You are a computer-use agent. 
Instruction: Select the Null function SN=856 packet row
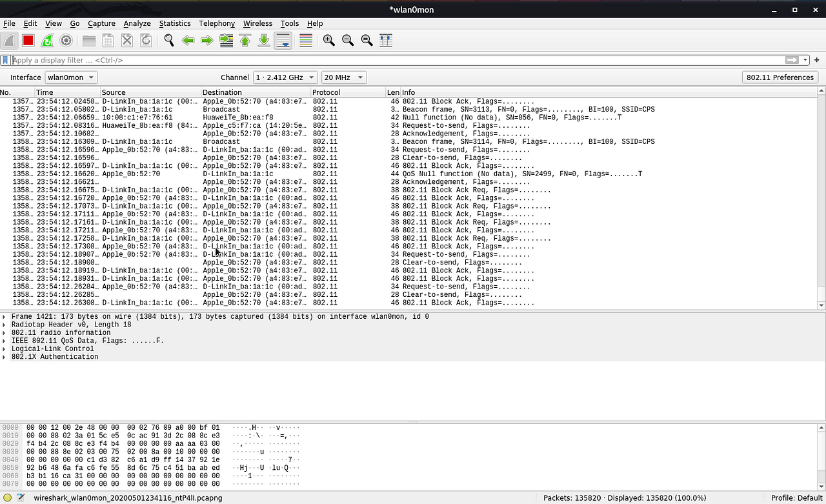tap(408, 117)
